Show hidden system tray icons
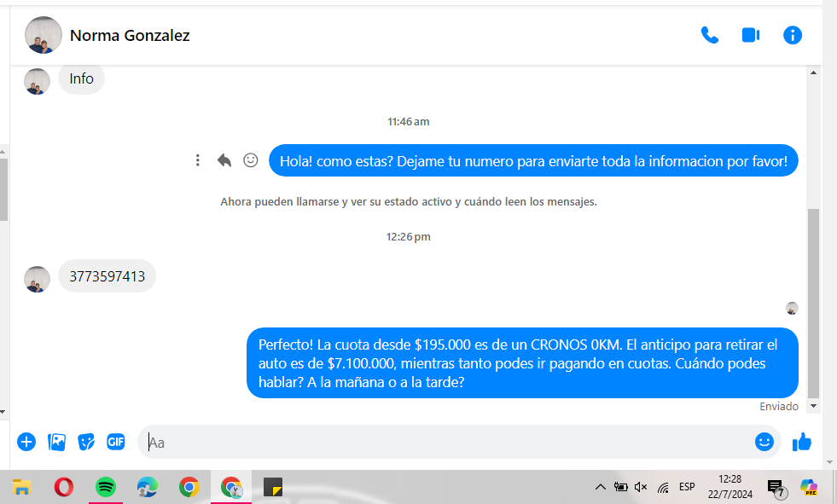 click(x=600, y=487)
